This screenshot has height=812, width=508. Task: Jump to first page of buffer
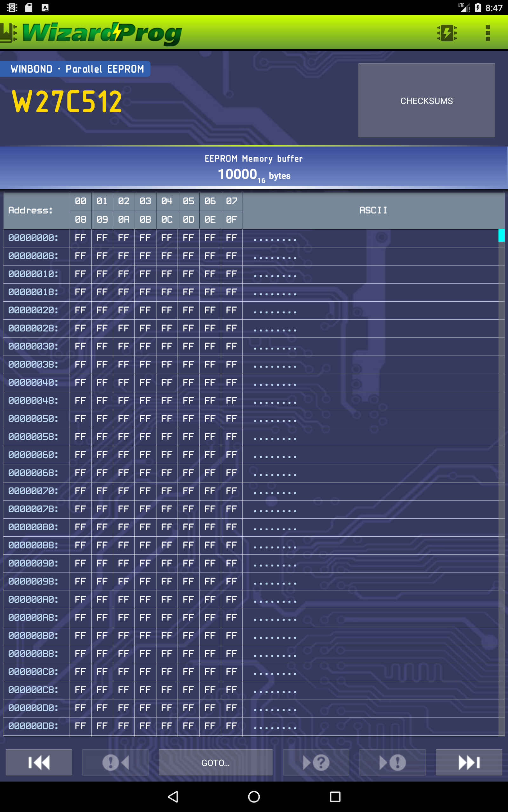click(39, 762)
